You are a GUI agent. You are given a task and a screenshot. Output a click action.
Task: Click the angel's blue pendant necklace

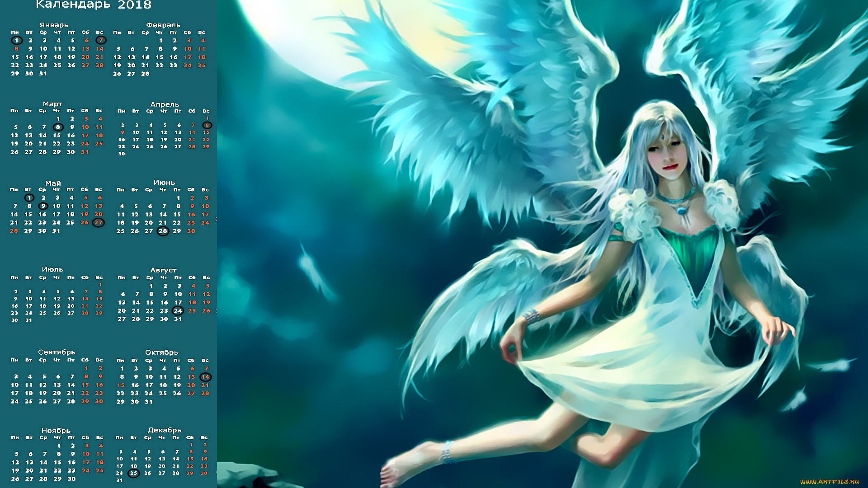[681, 210]
